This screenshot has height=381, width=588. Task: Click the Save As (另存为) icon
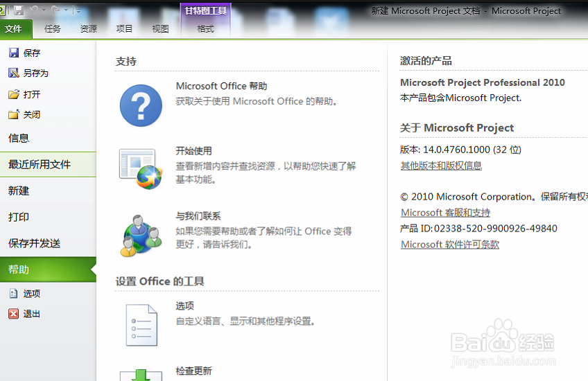(14, 73)
